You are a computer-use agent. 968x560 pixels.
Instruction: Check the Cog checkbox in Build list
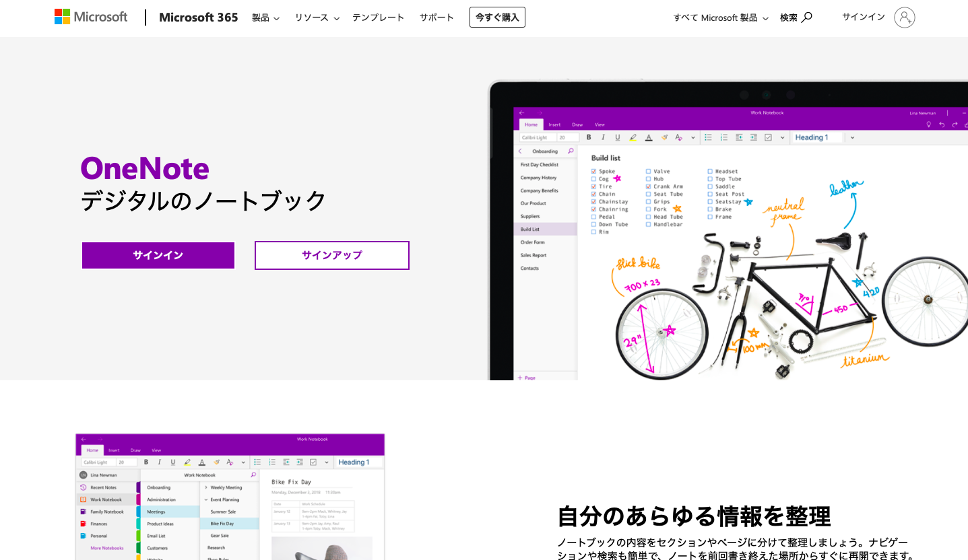tap(592, 178)
